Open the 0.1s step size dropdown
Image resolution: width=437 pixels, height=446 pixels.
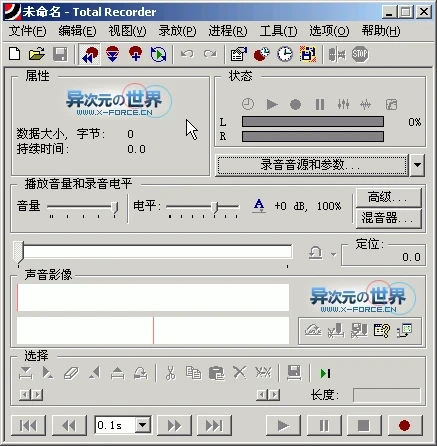point(143,425)
